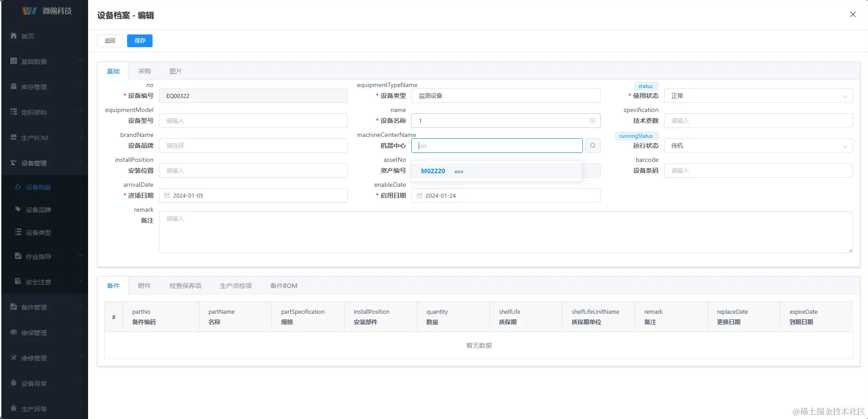This screenshot has height=419, width=868.
Task: Switch to the 图片 tab
Action: point(176,71)
